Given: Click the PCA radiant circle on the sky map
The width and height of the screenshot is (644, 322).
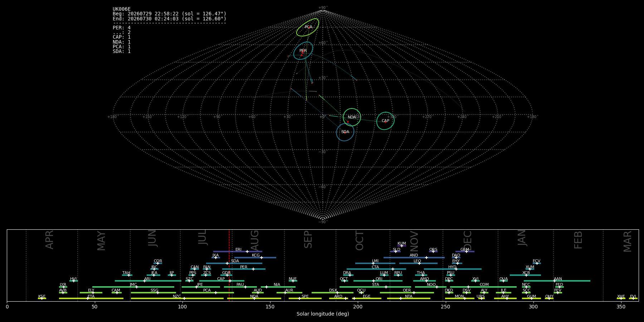Looking at the screenshot, I should point(308,28).
